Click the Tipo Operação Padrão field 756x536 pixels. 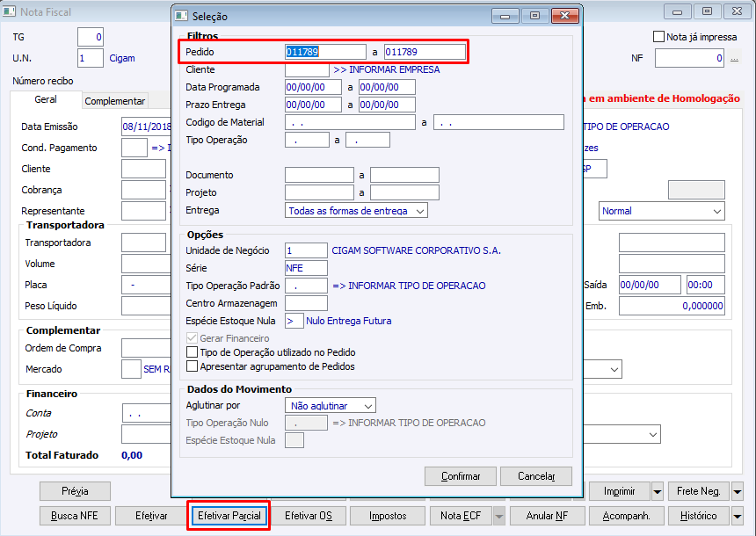(306, 286)
